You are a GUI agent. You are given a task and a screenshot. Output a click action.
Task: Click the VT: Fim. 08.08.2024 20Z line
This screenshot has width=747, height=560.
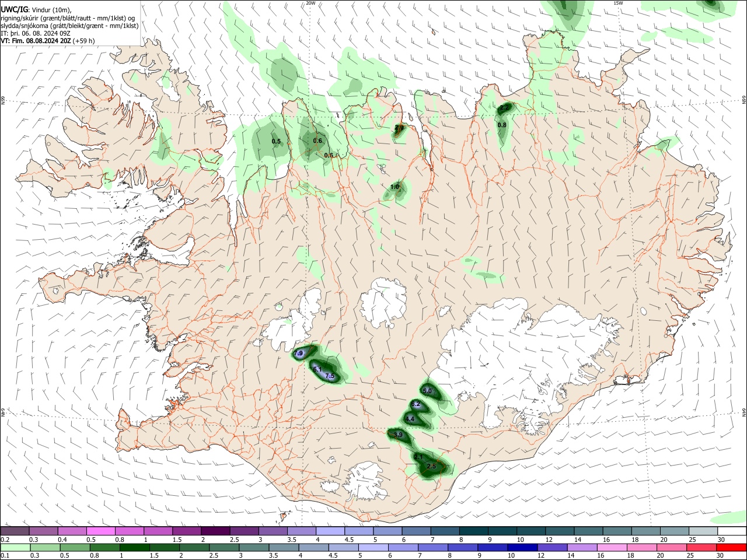[48, 41]
